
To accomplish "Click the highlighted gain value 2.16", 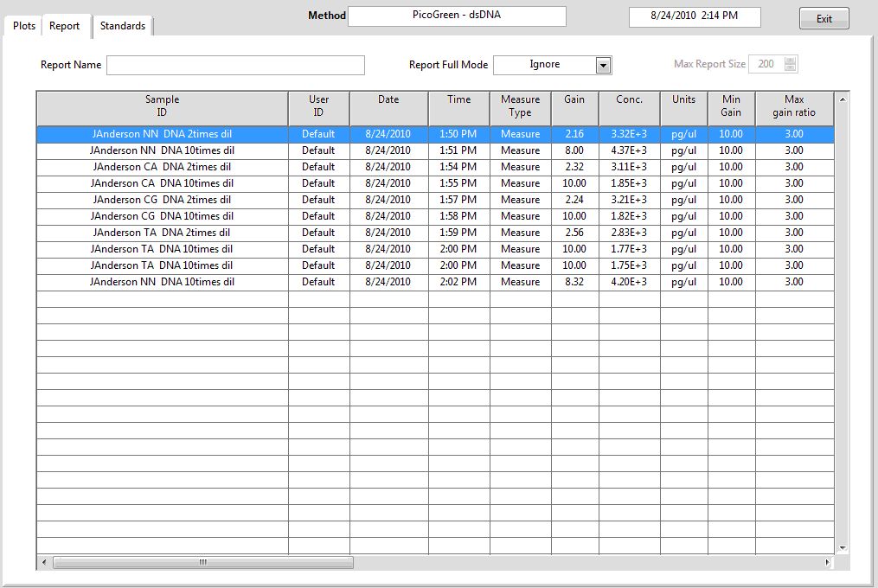I will 574,134.
